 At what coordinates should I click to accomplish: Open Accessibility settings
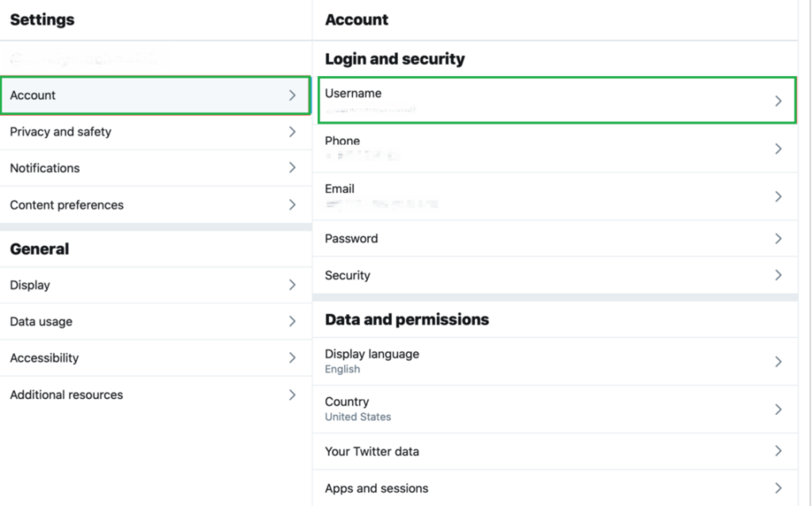[x=44, y=358]
